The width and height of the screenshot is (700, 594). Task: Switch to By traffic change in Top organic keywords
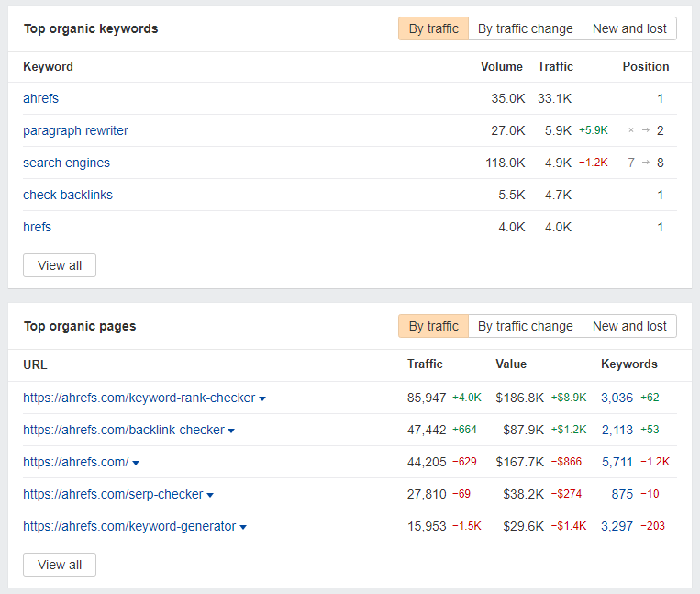(x=526, y=28)
